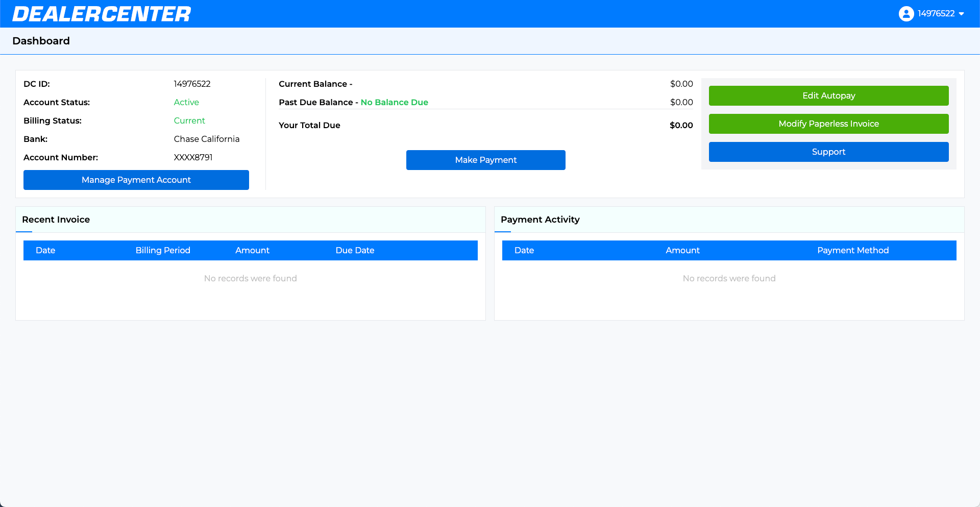Click the user avatar icon in header
Image resolution: width=980 pixels, height=507 pixels.
pos(906,14)
